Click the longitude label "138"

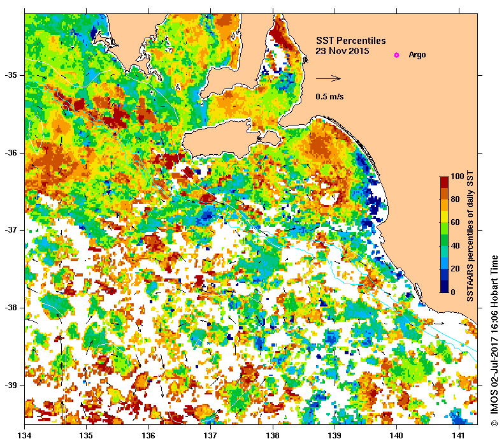[273, 436]
